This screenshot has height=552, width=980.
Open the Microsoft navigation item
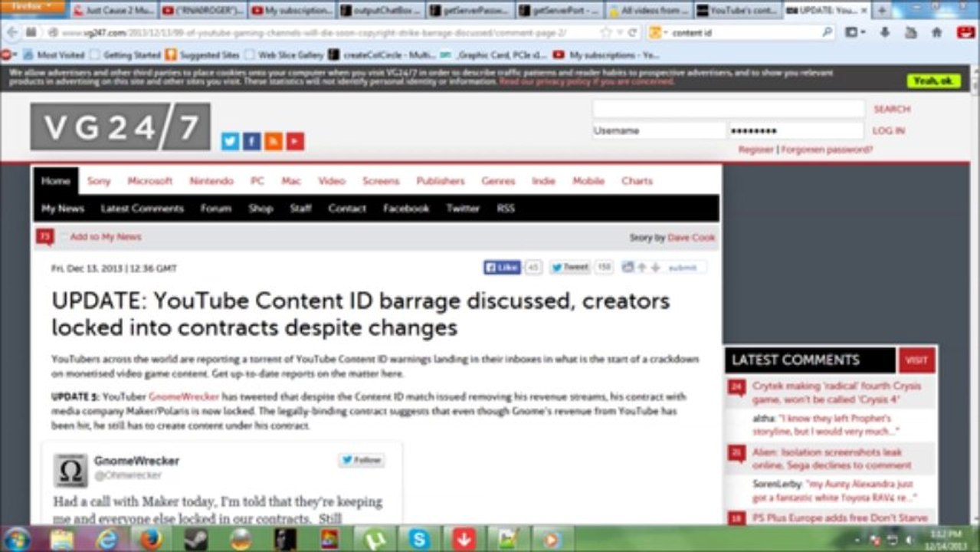tap(149, 181)
